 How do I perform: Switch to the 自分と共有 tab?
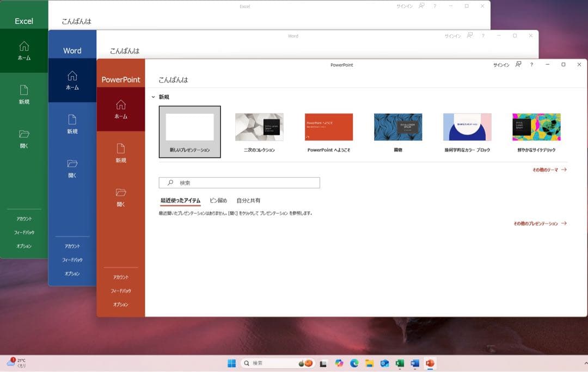pyautogui.click(x=248, y=201)
